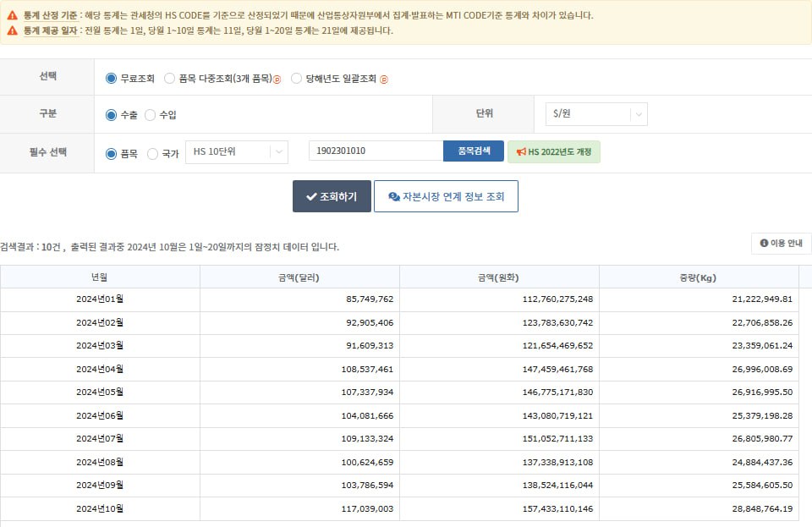Click dollar value 85,749,762
Screen dimensions: 812x527
point(370,299)
